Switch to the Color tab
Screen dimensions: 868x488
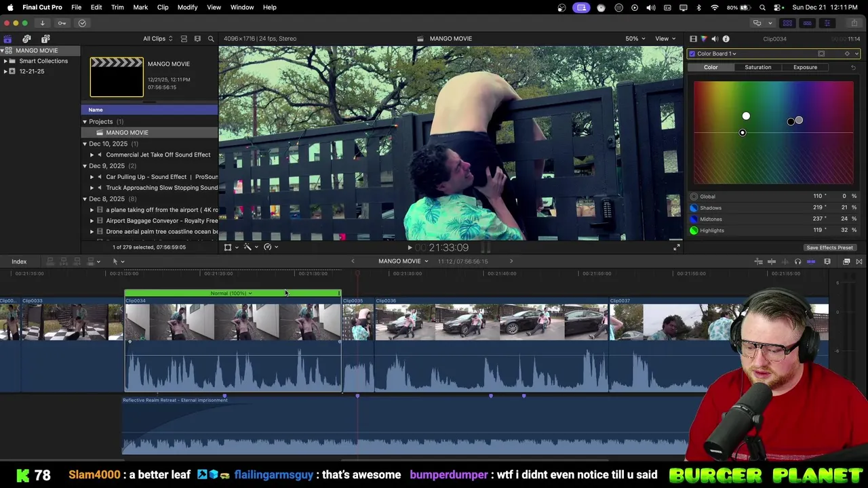pos(711,67)
